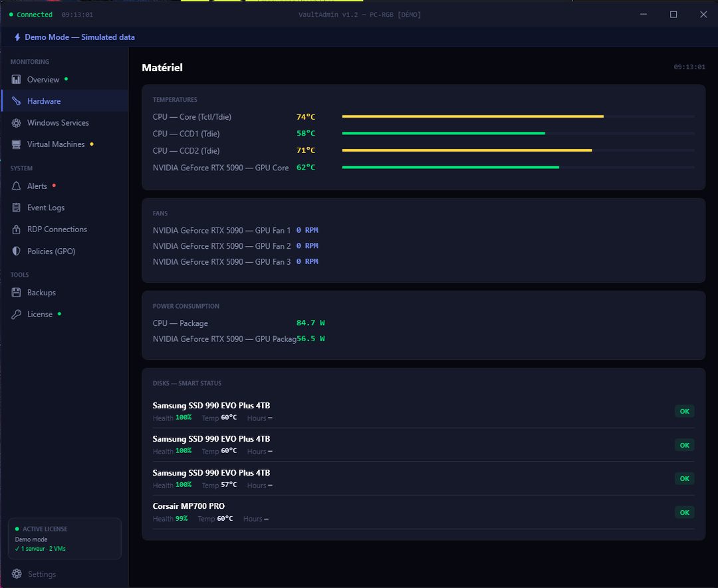Screen dimensions: 718x588
Task: Click the Backups floppy disk icon
Action: click(x=17, y=293)
